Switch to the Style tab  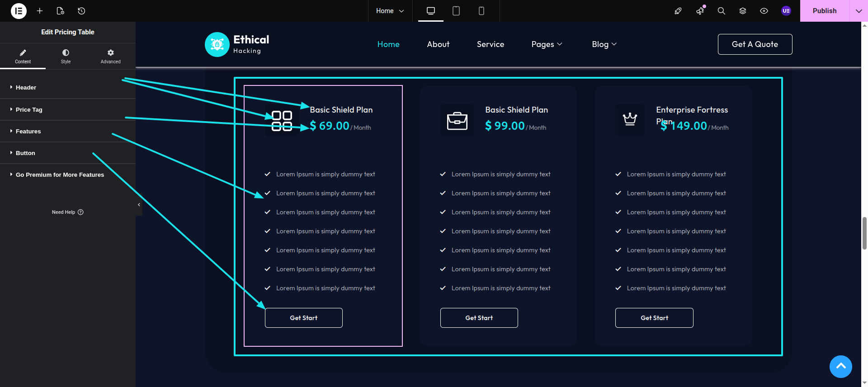tap(66, 56)
